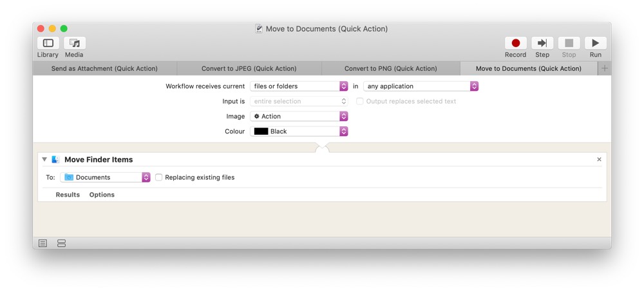Image resolution: width=644 pixels, height=292 pixels.
Task: Run the workflow with Run button
Action: 596,43
